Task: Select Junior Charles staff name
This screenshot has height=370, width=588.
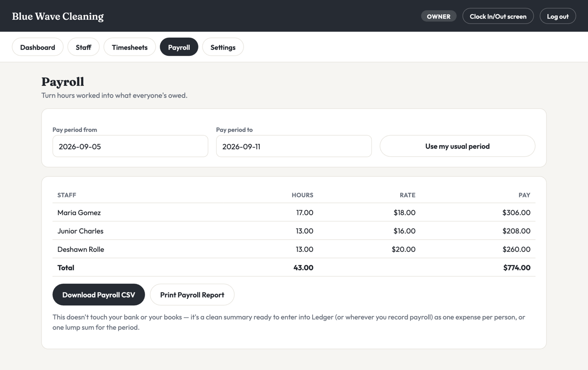Action: [80, 231]
